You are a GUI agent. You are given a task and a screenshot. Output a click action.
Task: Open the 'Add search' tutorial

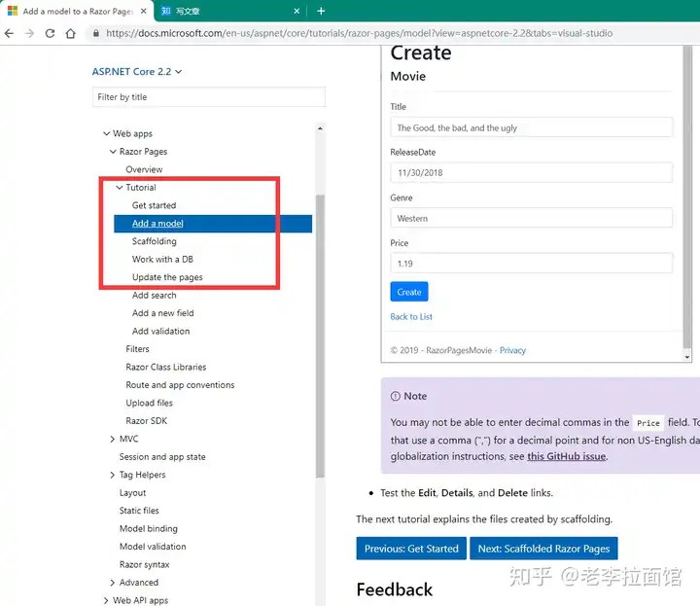click(x=154, y=295)
